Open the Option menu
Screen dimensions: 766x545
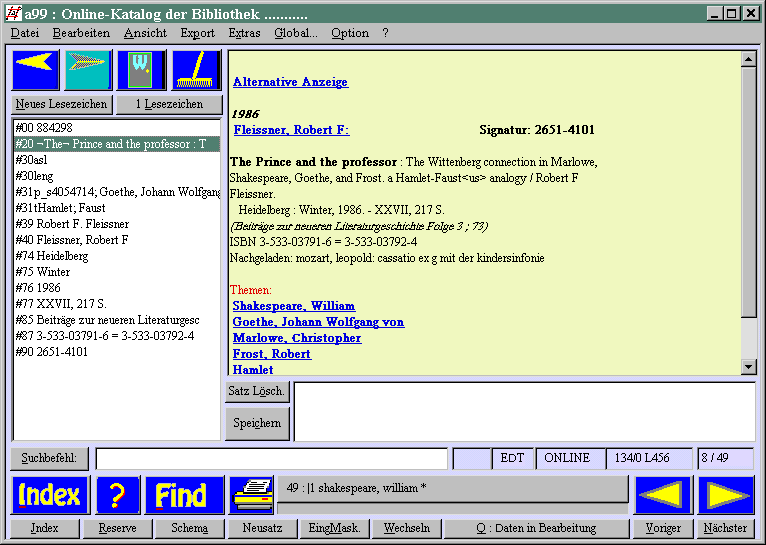[x=350, y=33]
